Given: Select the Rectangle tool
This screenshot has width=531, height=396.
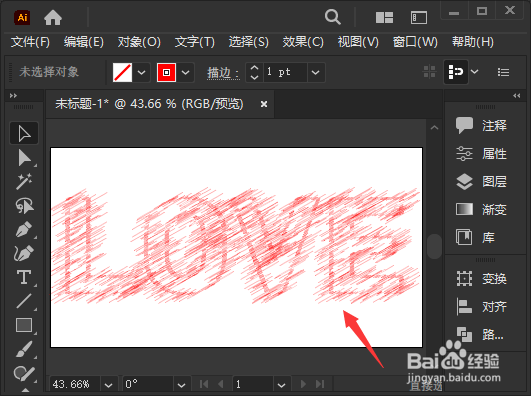Looking at the screenshot, I should (x=24, y=325).
